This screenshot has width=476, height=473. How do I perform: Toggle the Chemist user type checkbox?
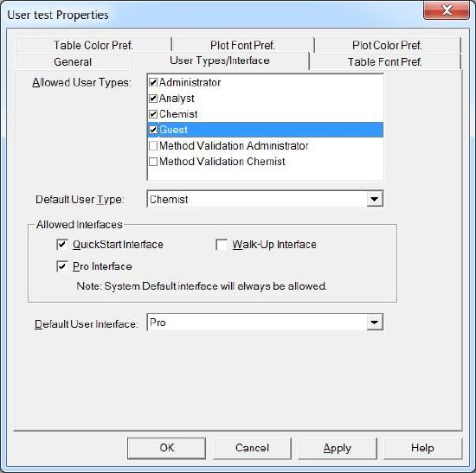click(153, 114)
